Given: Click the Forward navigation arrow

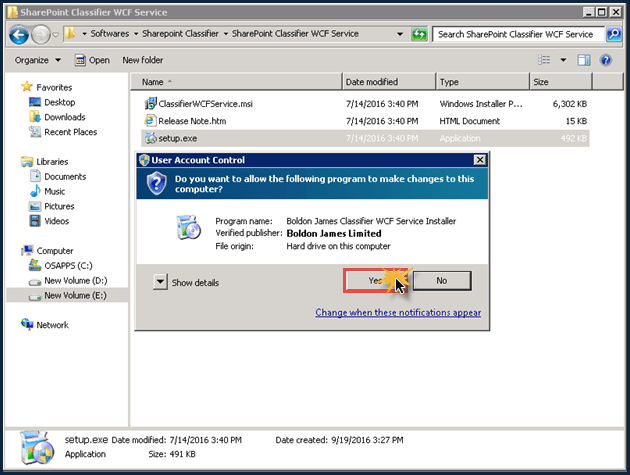Looking at the screenshot, I should point(41,35).
